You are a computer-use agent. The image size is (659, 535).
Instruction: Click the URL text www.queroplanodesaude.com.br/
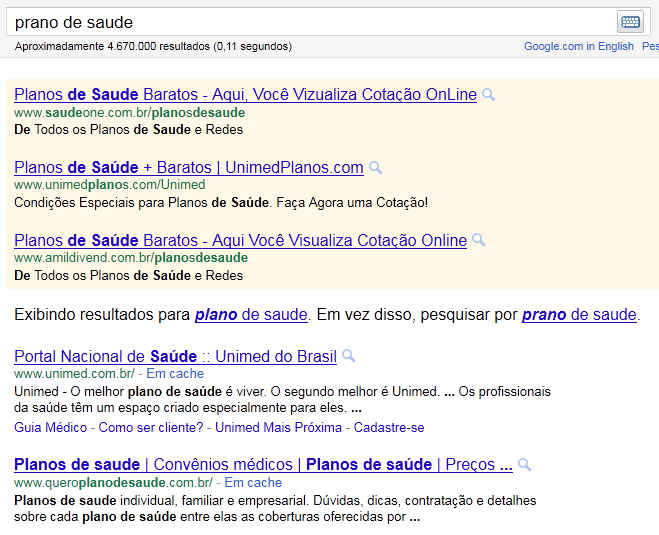113,482
